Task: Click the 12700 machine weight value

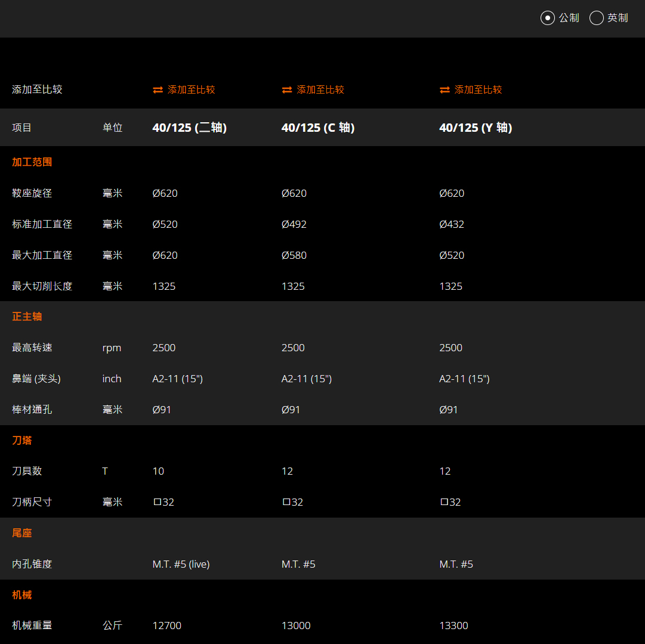Action: tap(166, 626)
